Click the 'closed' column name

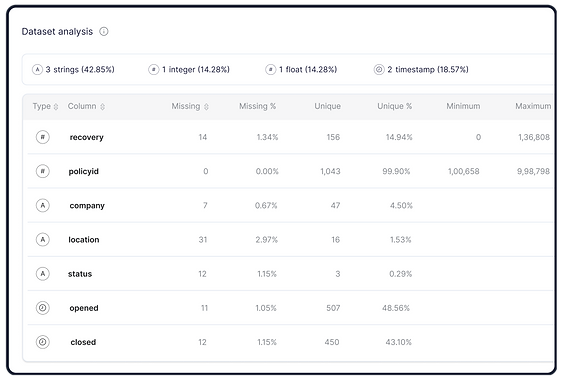[x=83, y=342]
